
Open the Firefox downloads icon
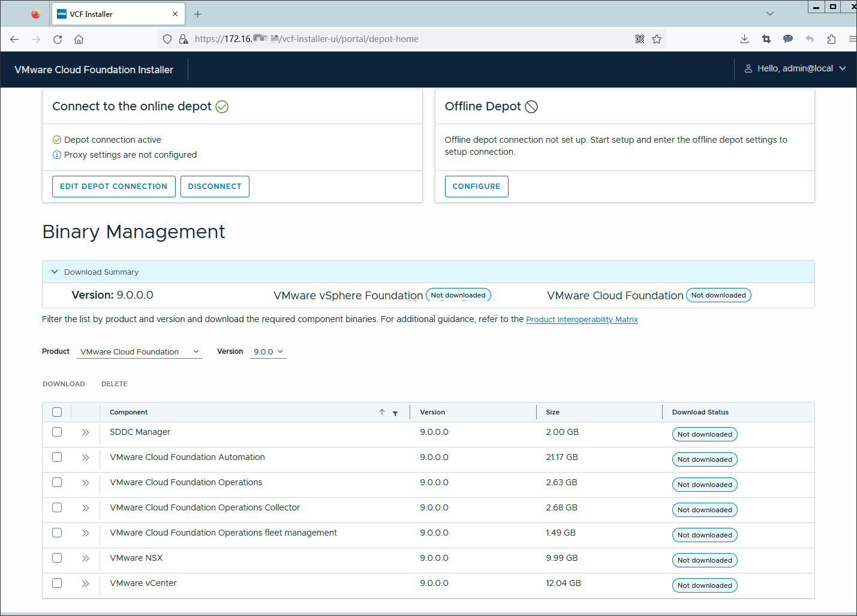[x=744, y=39]
